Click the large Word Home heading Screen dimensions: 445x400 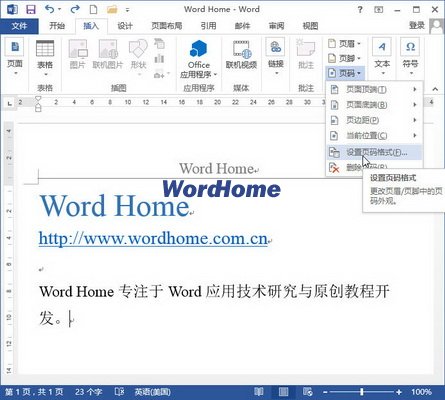115,206
